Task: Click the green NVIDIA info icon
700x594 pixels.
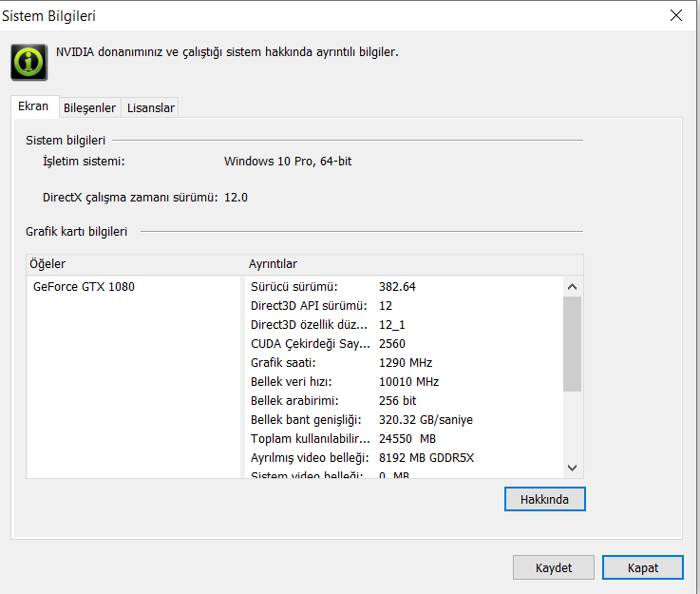Action: [29, 62]
